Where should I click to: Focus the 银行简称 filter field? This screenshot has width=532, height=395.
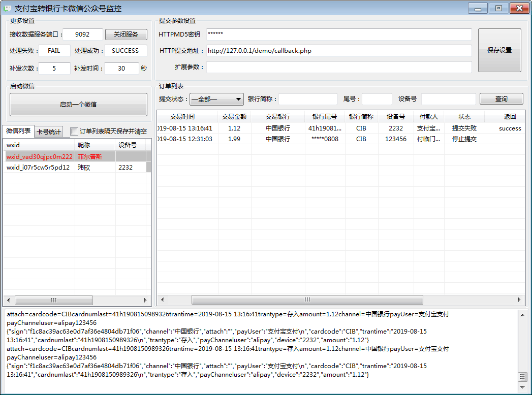(x=307, y=99)
